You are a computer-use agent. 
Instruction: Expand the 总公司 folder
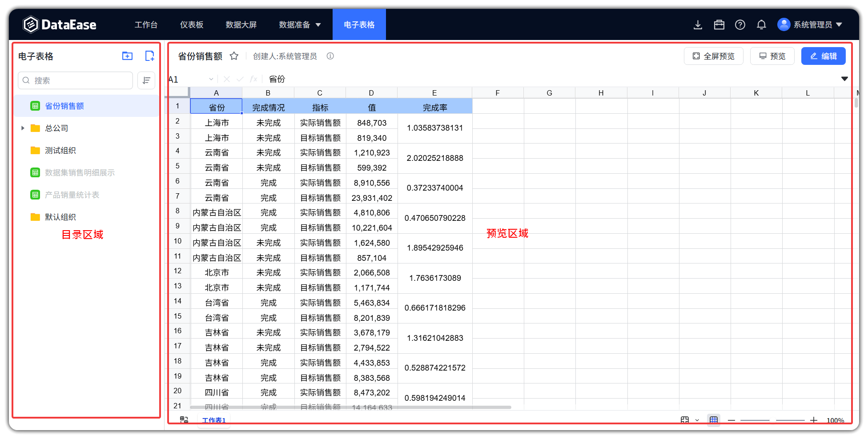23,128
